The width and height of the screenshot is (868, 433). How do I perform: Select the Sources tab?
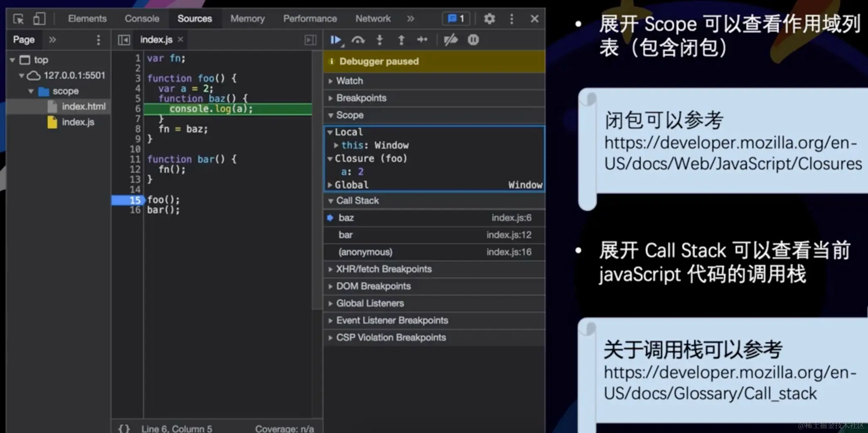tap(194, 19)
